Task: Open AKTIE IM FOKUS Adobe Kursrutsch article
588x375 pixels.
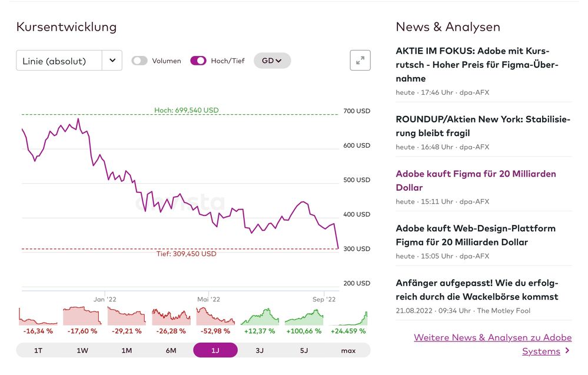Action: pyautogui.click(x=477, y=65)
